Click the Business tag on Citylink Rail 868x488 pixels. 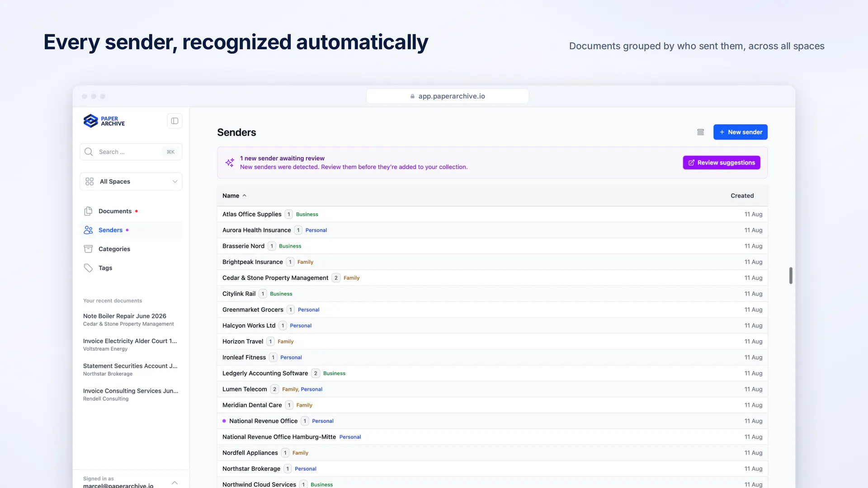click(281, 294)
